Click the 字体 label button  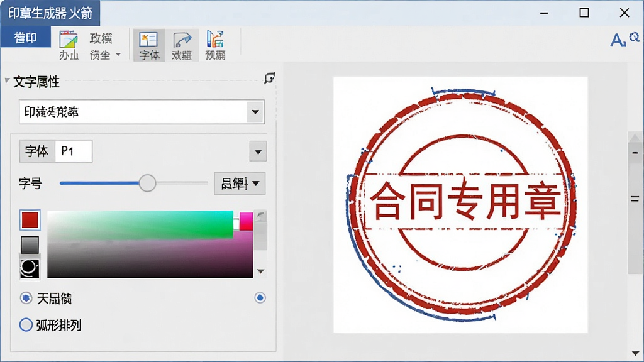[37, 151]
